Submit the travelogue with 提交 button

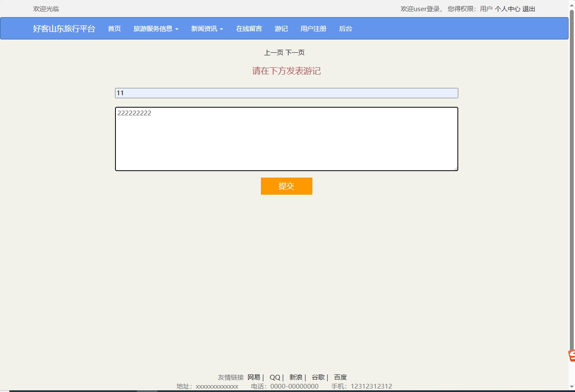pos(287,186)
